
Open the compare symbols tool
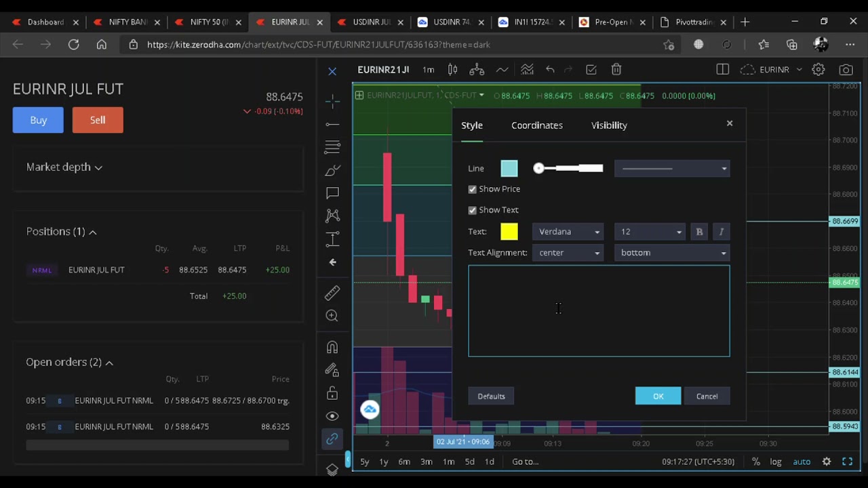[x=477, y=70]
